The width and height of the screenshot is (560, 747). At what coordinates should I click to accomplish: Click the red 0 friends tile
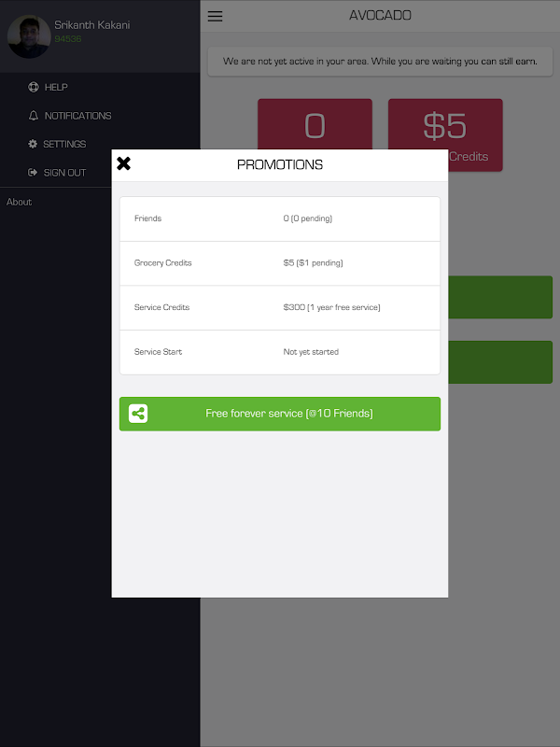pos(315,124)
